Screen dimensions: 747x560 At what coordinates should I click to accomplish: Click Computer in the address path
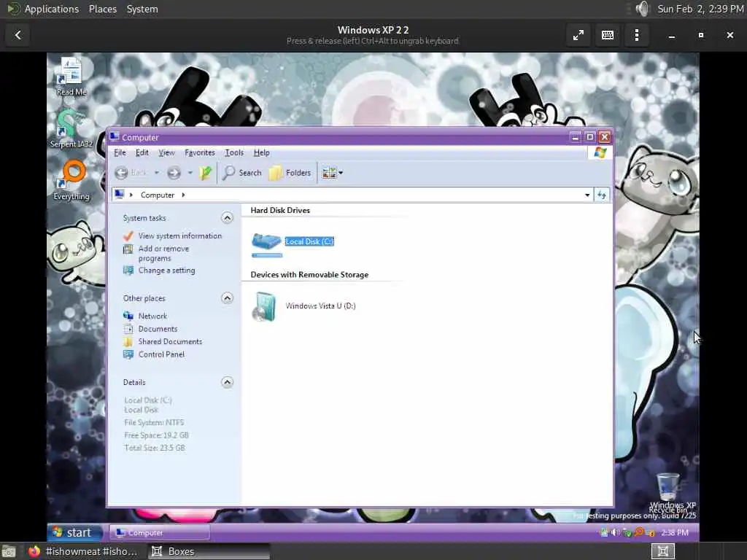tap(158, 195)
